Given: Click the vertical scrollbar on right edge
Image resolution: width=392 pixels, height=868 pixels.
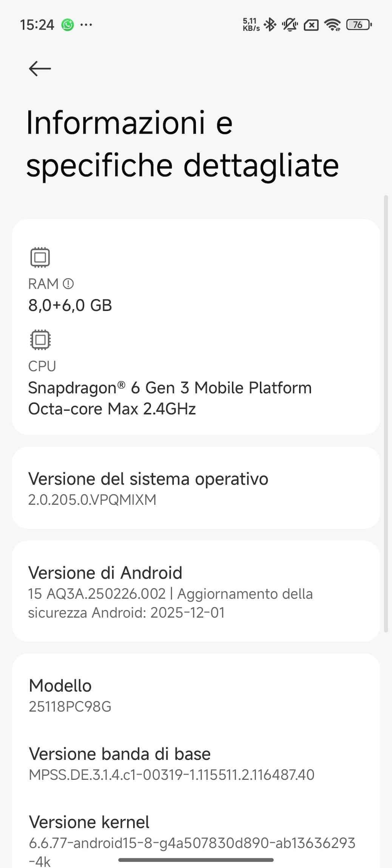Looking at the screenshot, I should (386, 413).
